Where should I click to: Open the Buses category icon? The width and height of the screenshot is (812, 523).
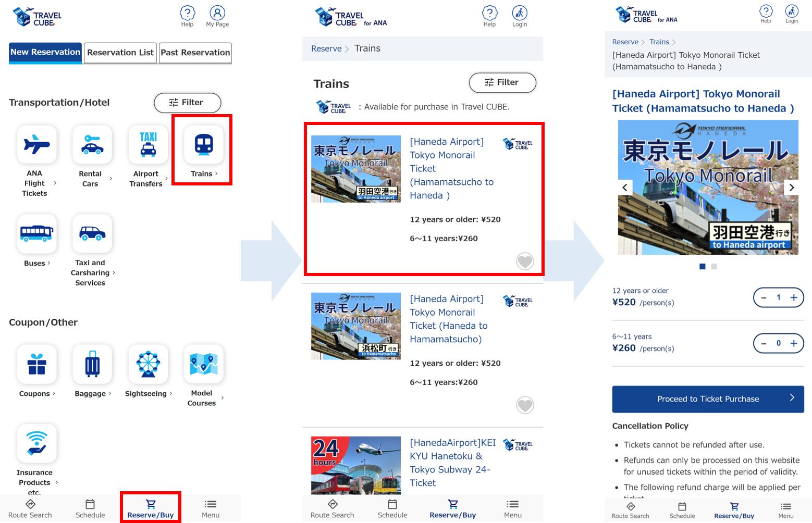[x=36, y=233]
